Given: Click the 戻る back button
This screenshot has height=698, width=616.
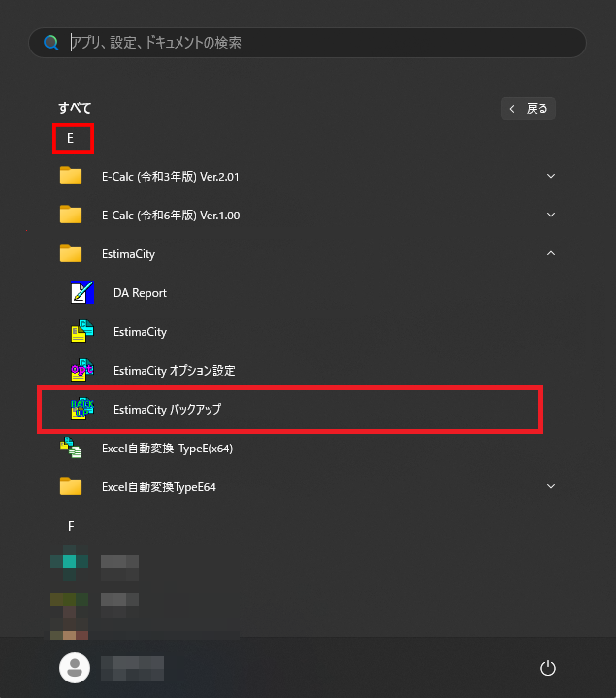Looking at the screenshot, I should point(528,109).
